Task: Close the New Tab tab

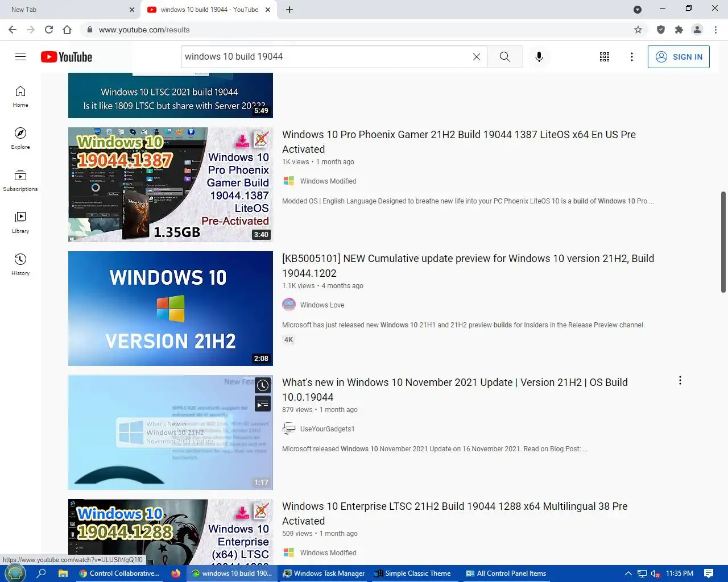Action: coord(132,10)
